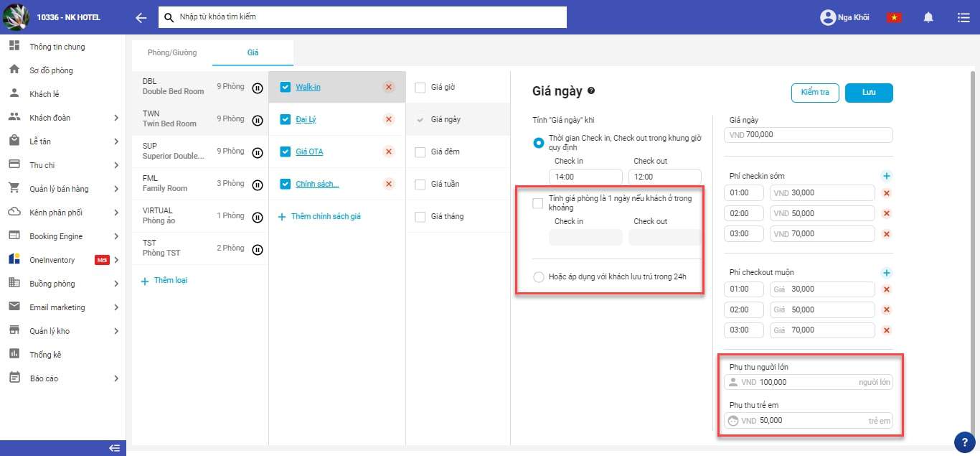Uncheck the Walk-in policy checkbox
Image resolution: width=980 pixels, height=456 pixels.
click(285, 87)
